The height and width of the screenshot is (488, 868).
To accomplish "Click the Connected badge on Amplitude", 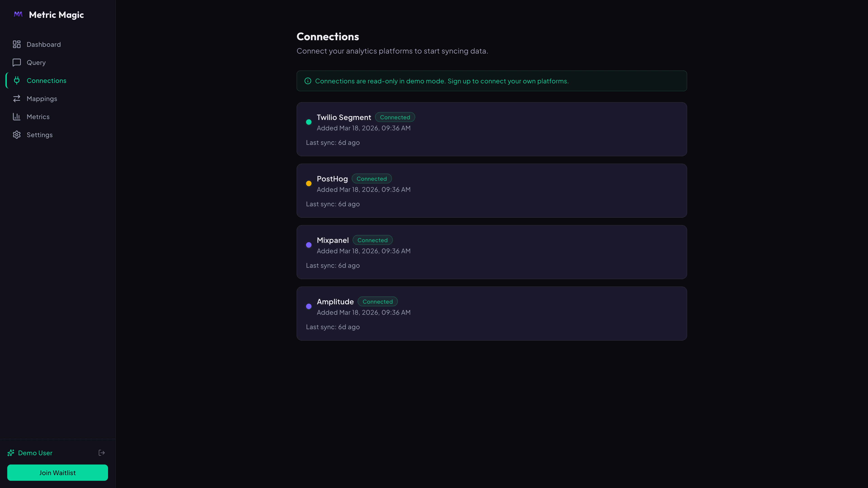I will tap(377, 301).
